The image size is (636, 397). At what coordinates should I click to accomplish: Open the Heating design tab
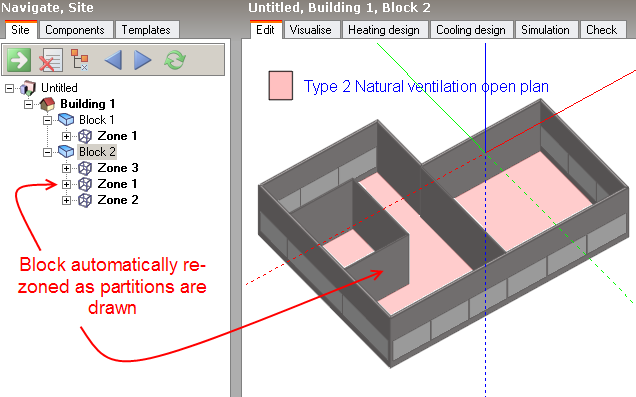click(x=384, y=30)
